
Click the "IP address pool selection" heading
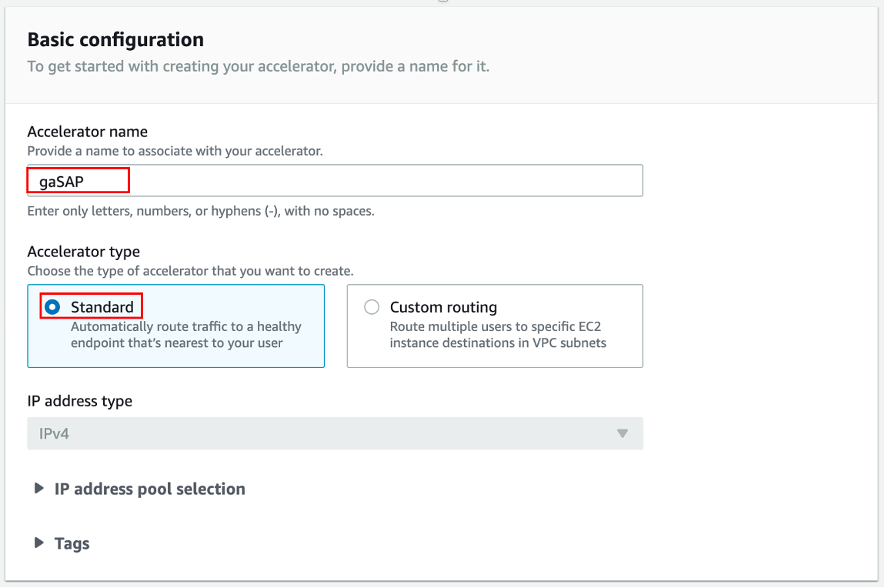click(149, 489)
